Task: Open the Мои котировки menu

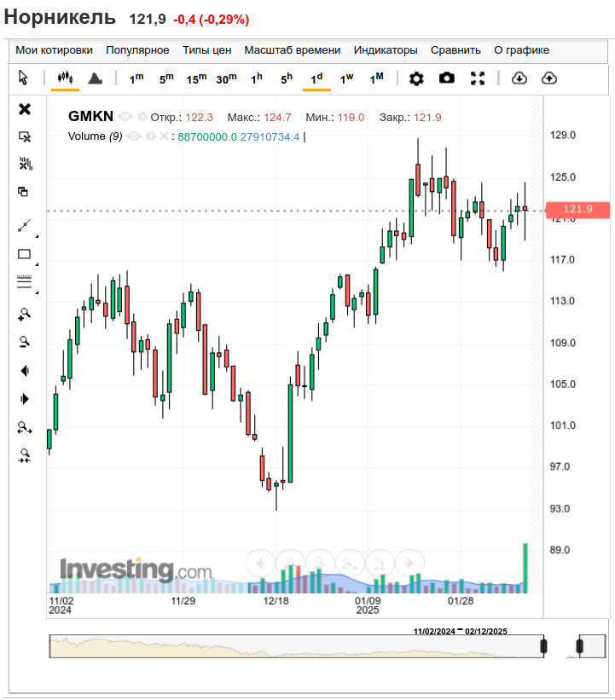Action: coord(54,50)
